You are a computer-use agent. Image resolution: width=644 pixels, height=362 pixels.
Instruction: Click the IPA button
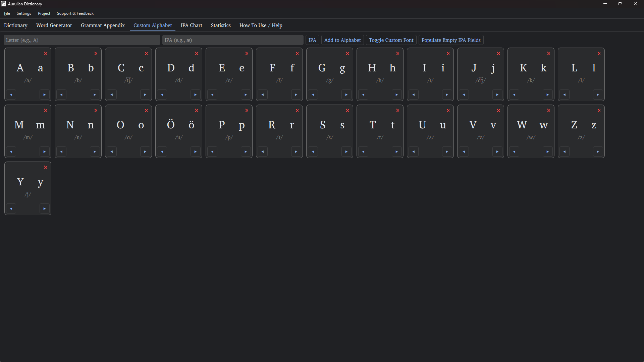coord(312,40)
